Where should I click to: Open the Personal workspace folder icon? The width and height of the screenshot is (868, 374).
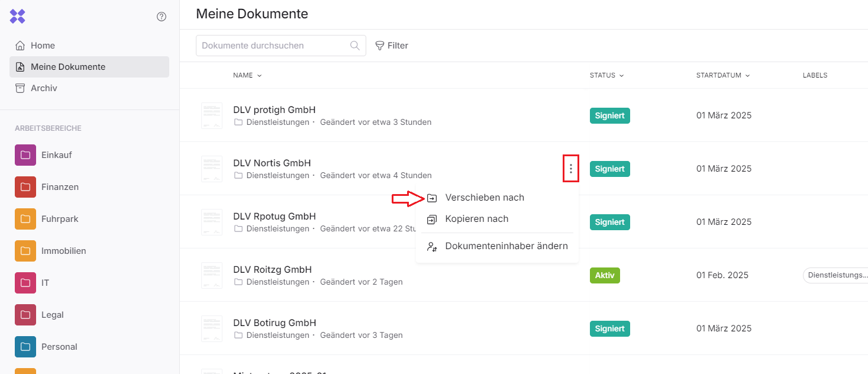pyautogui.click(x=25, y=347)
